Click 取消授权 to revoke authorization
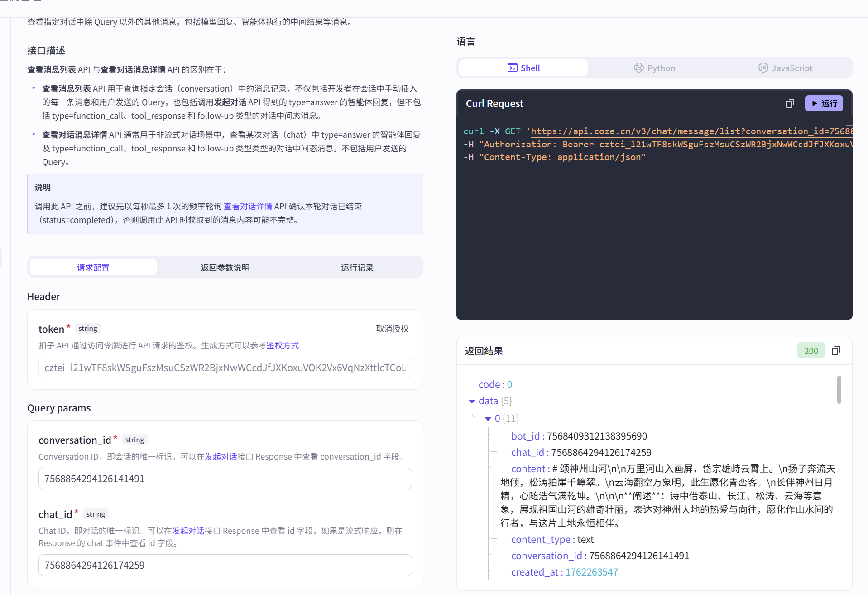 392,329
